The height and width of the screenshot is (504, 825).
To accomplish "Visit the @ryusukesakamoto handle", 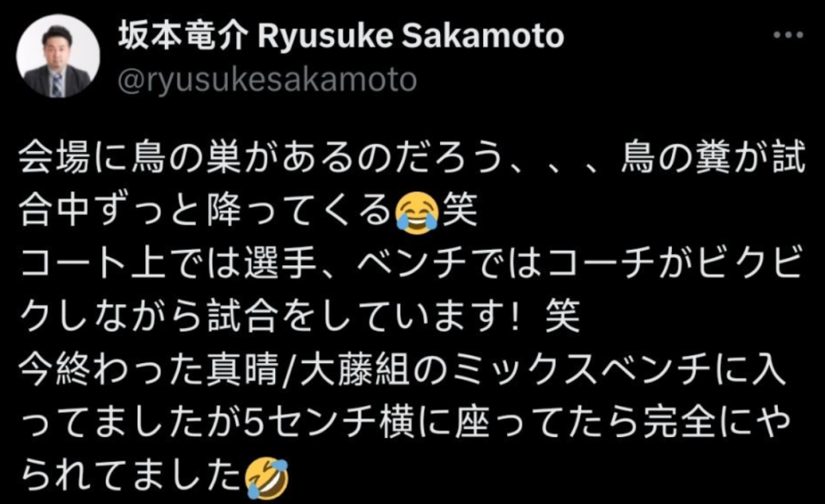I will (x=267, y=80).
